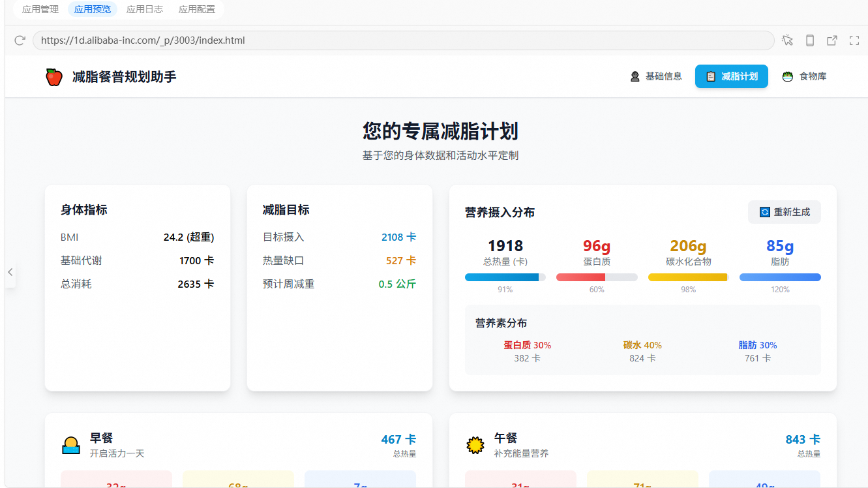Image resolution: width=868 pixels, height=488 pixels.
Task: Click the red apple logo icon
Action: 54,77
